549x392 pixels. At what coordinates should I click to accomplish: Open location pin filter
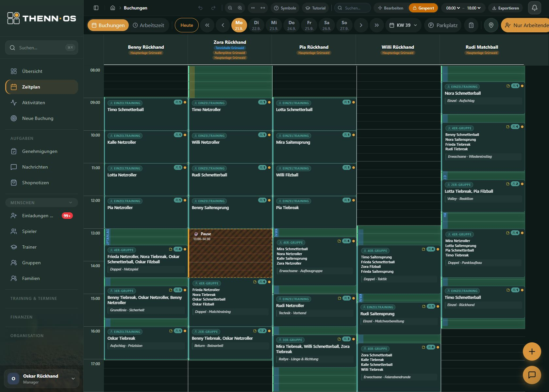pyautogui.click(x=491, y=25)
